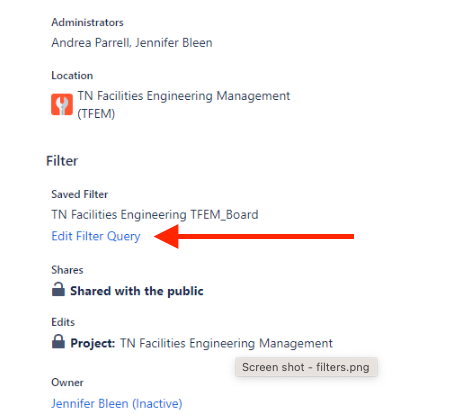Open the Edit Filter Query link

(96, 236)
